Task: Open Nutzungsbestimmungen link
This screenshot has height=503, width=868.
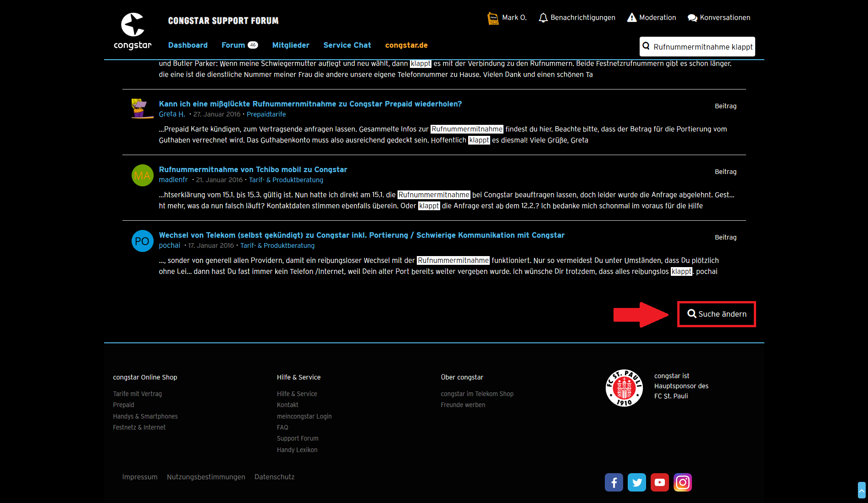Action: pyautogui.click(x=206, y=477)
